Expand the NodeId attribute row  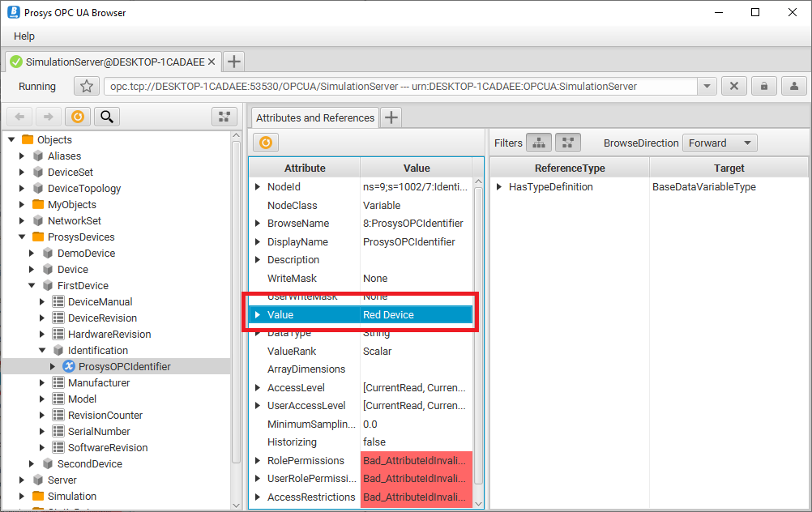point(258,187)
